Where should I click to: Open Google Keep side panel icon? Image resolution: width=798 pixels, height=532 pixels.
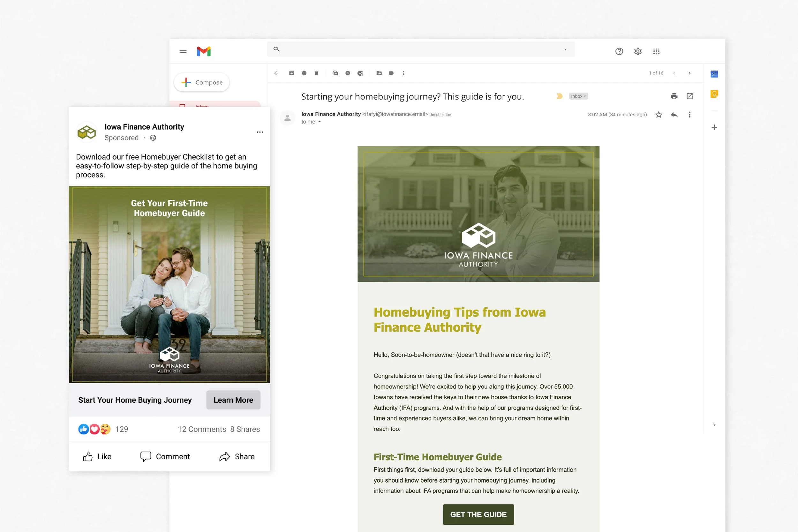click(714, 94)
